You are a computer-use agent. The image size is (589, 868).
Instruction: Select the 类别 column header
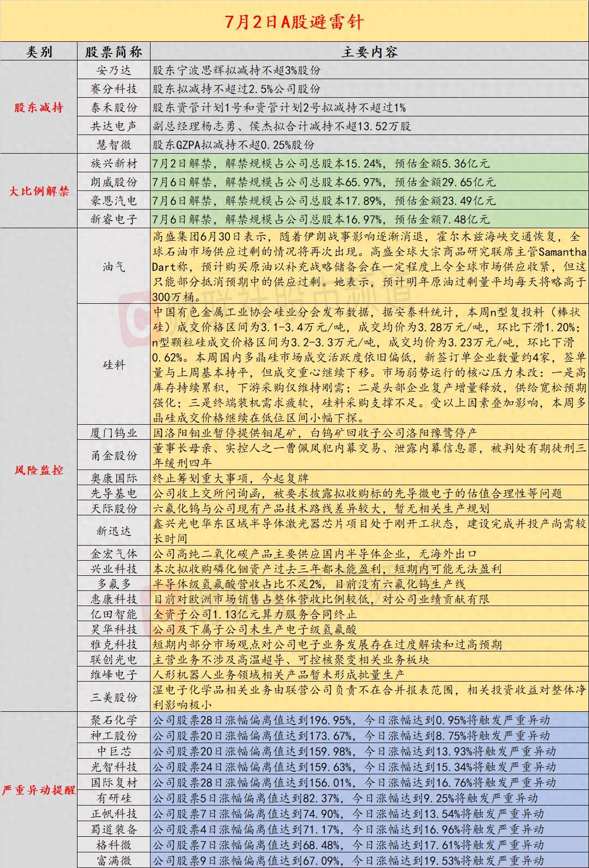coord(39,51)
